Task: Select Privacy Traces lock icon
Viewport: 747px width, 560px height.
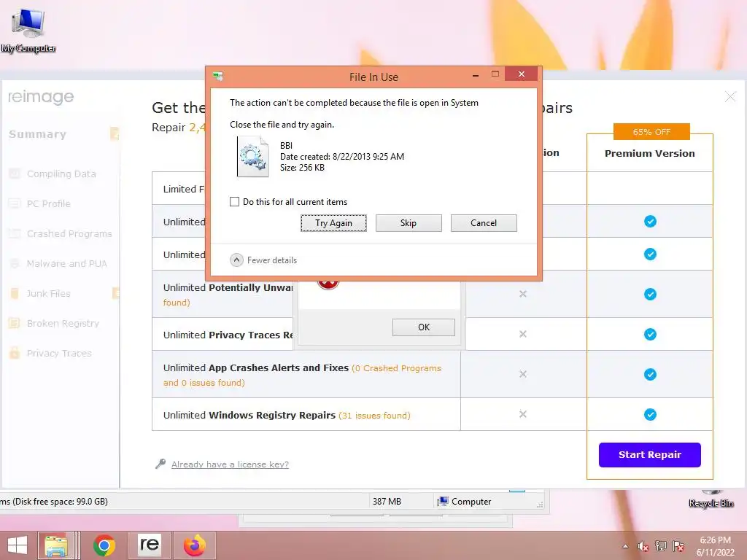Action: (x=15, y=353)
